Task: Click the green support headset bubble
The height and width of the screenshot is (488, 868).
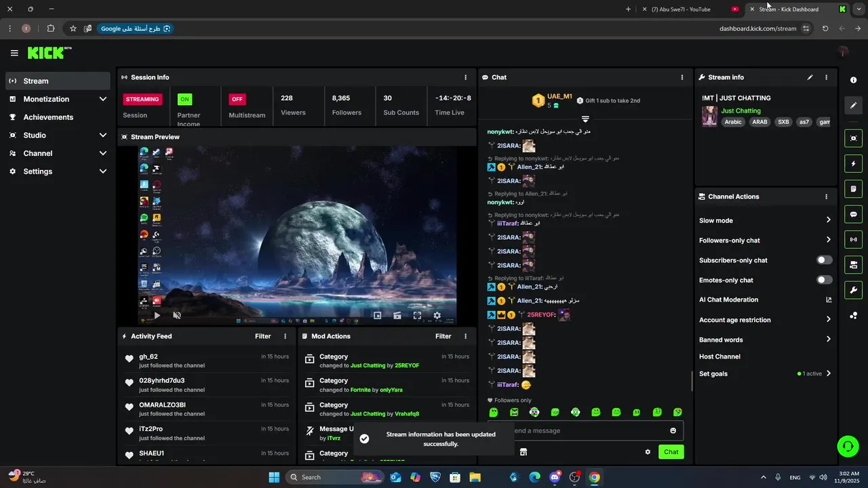Action: click(x=848, y=446)
